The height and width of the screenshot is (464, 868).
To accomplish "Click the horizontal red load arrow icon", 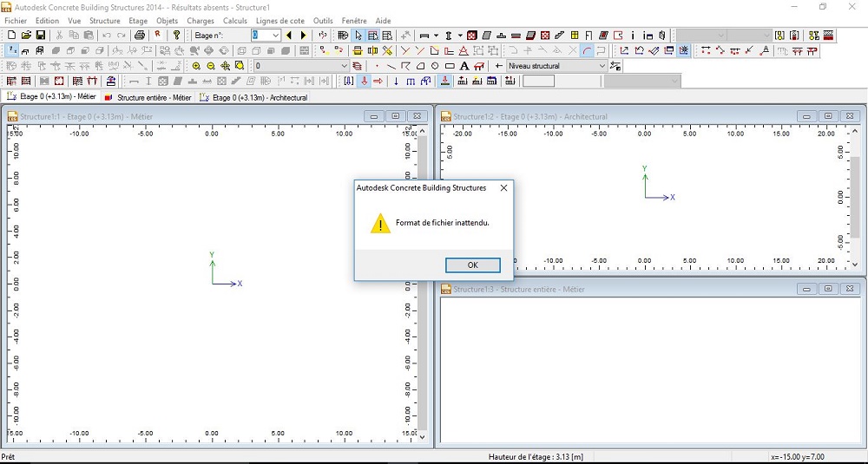I will [x=378, y=82].
